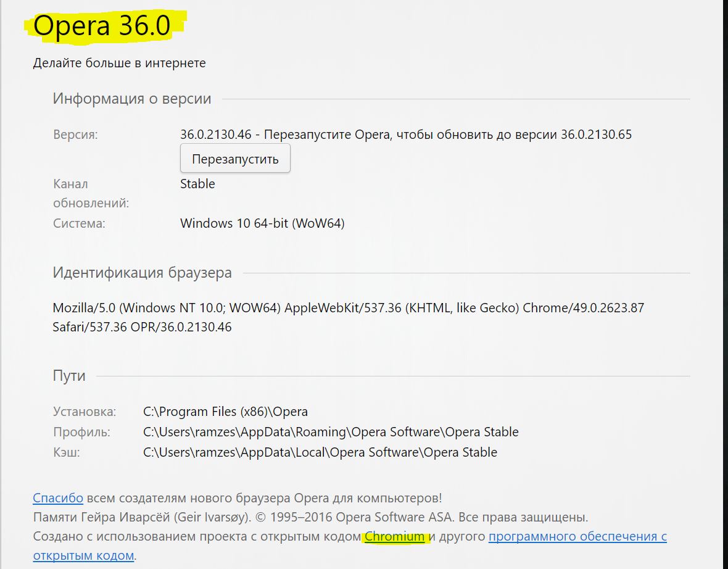Click the Установка: label

(85, 412)
